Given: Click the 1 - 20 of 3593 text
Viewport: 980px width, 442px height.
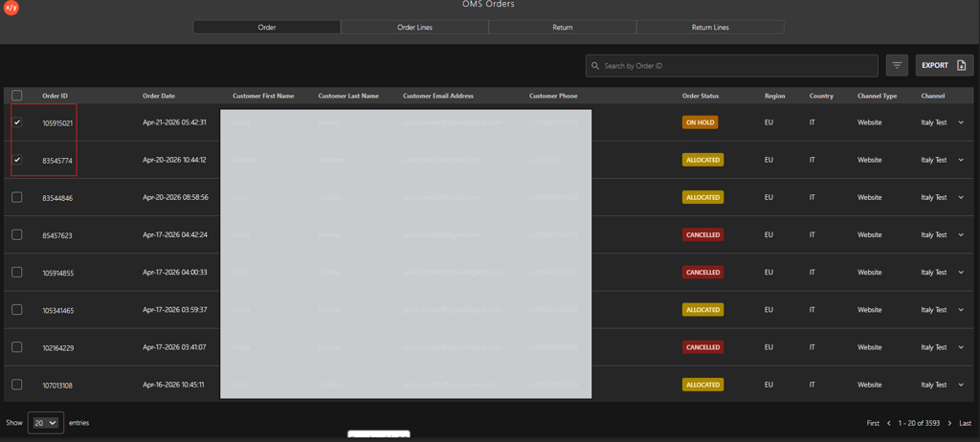Looking at the screenshot, I should 919,423.
